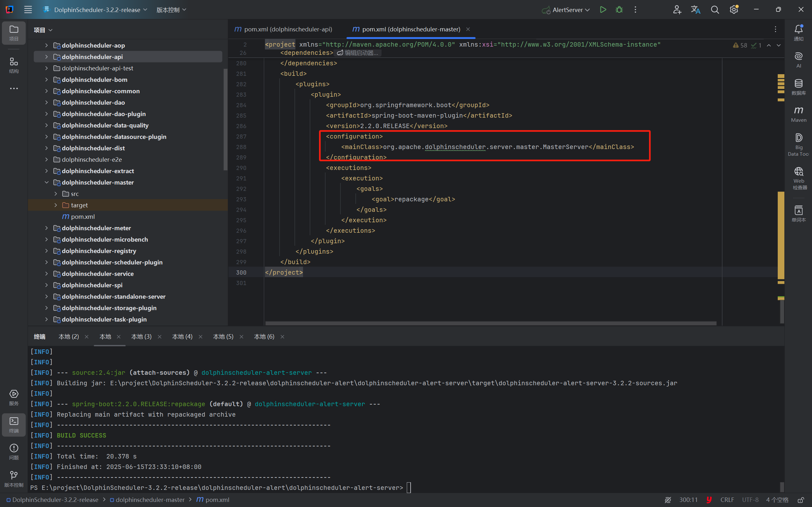
Task: Click the editor horizontal scrollbar
Action: click(x=491, y=323)
